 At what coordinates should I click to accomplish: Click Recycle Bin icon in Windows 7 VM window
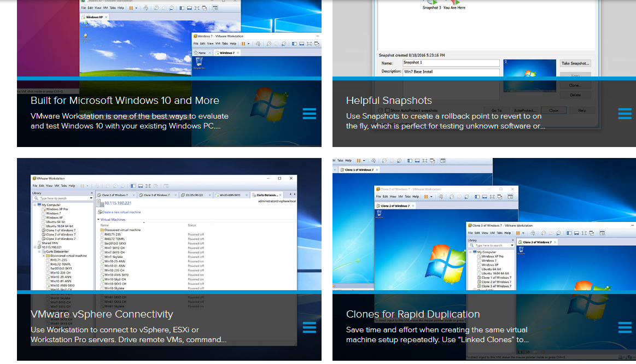199,63
